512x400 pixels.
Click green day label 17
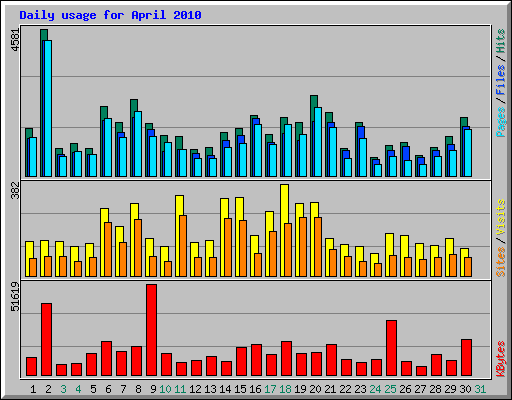point(270,389)
